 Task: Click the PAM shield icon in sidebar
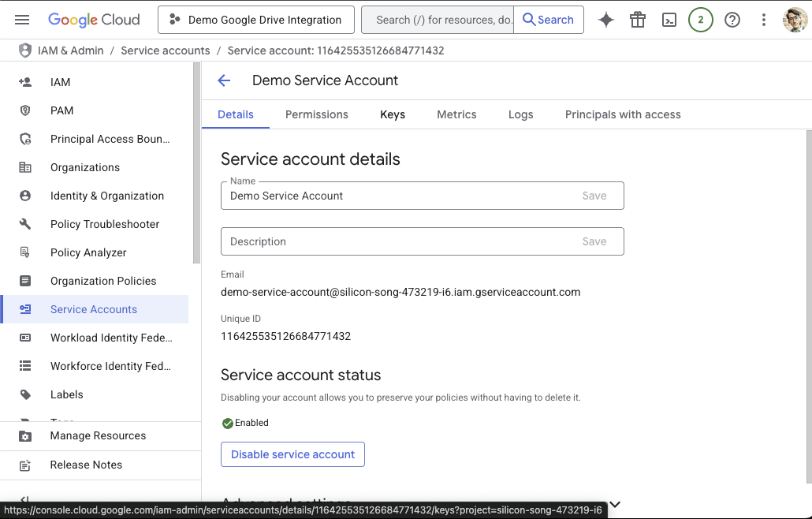click(25, 110)
